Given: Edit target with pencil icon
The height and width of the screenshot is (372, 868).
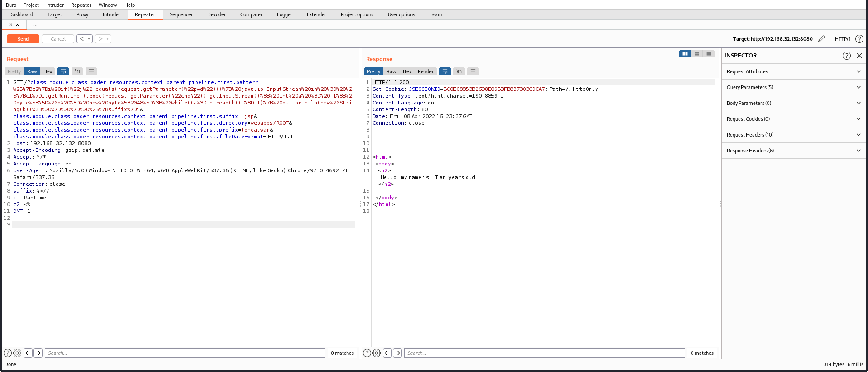Looking at the screenshot, I should (821, 39).
